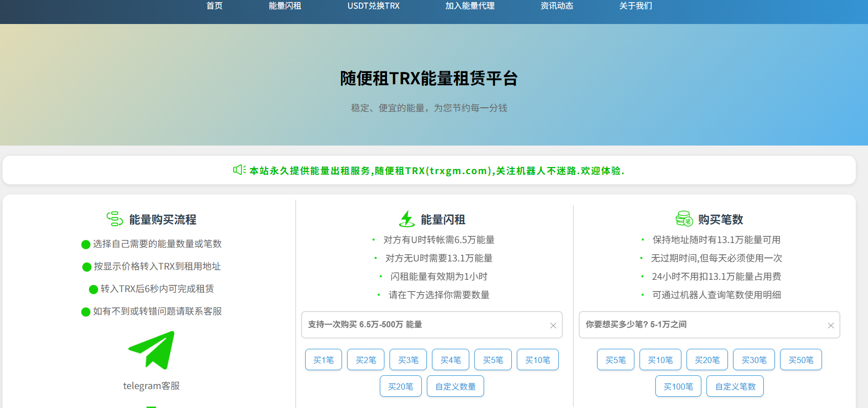The height and width of the screenshot is (408, 868).
Task: Choose 买3笔 under 能量闪租
Action: [x=408, y=359]
